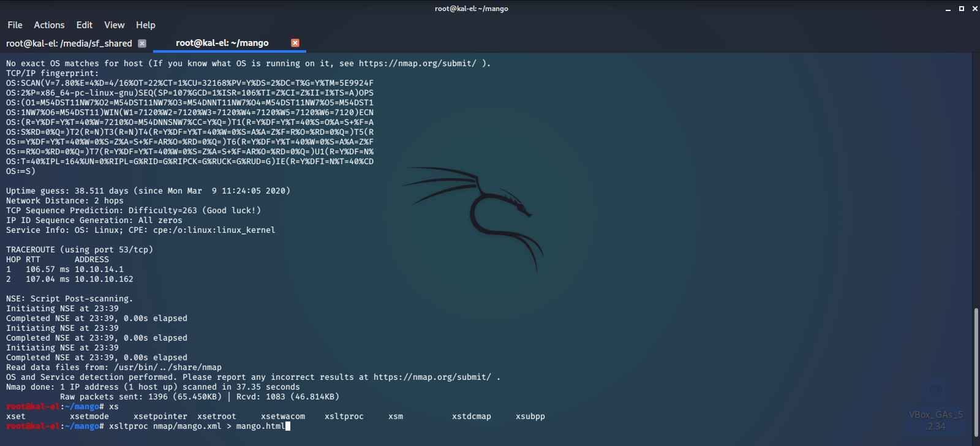This screenshot has height=446, width=980.
Task: Click the VBox_GAs desktop icon label
Action: pos(936,420)
